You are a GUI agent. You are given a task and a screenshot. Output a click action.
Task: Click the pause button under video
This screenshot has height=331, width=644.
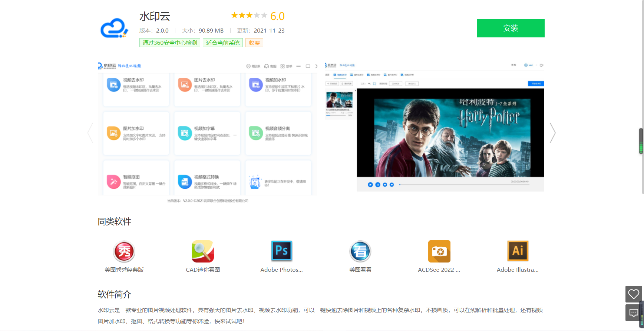[x=377, y=184]
